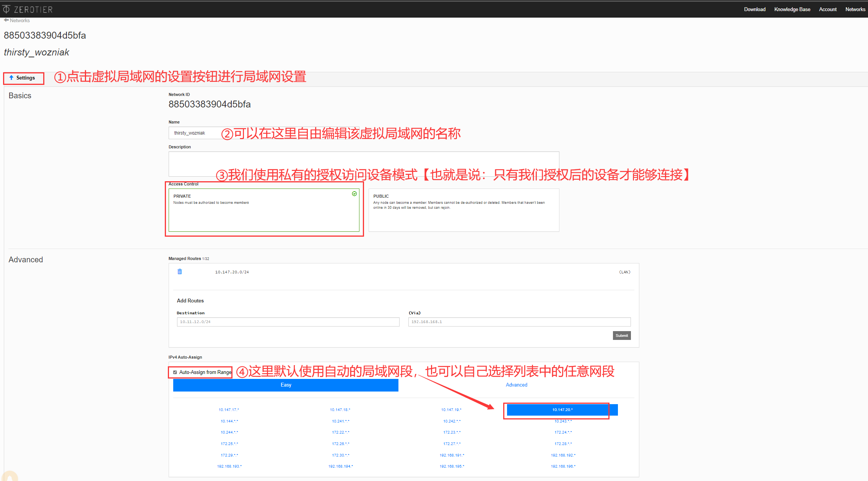Select the PUBLIC access control option
Screen dimensions: 868x481
pos(464,210)
